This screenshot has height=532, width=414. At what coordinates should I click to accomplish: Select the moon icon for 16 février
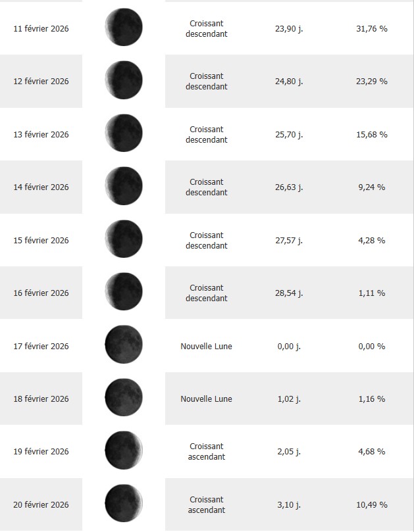[124, 292]
